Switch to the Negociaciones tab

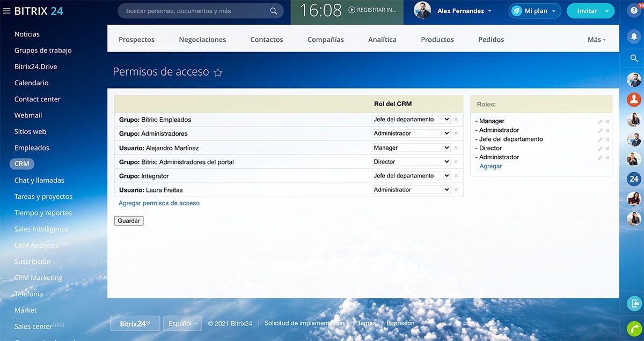tap(202, 40)
